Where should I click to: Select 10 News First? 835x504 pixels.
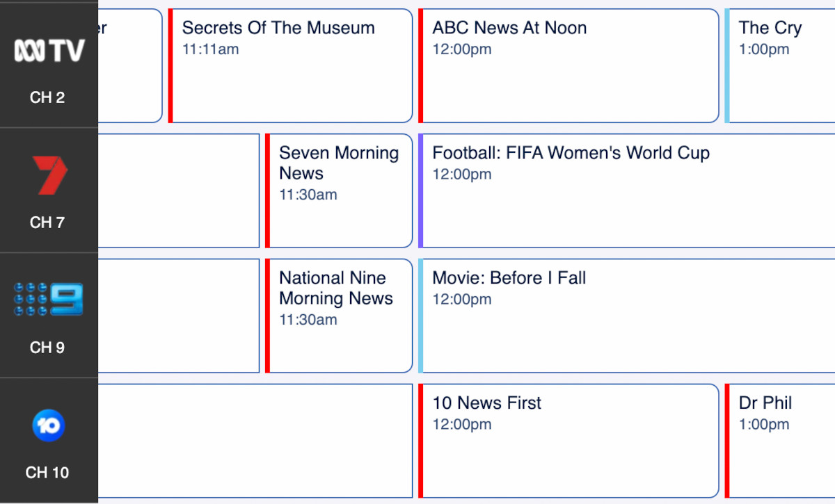567,441
